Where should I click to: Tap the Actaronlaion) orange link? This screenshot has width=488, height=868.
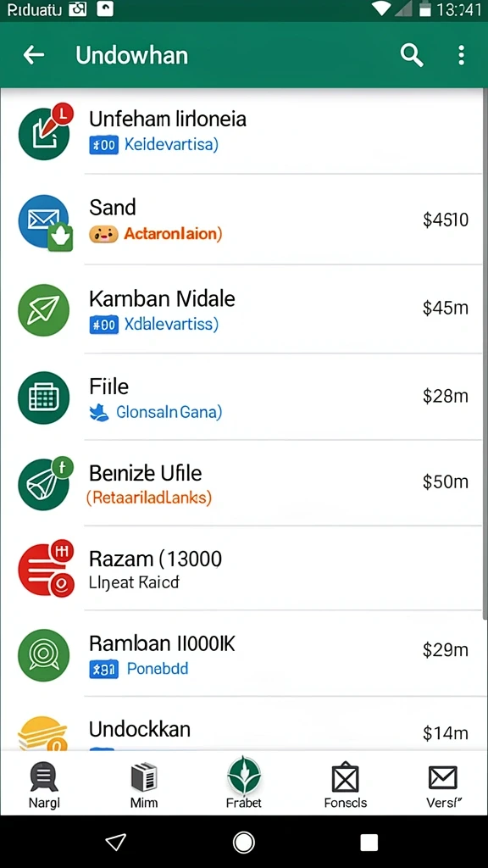click(x=173, y=234)
